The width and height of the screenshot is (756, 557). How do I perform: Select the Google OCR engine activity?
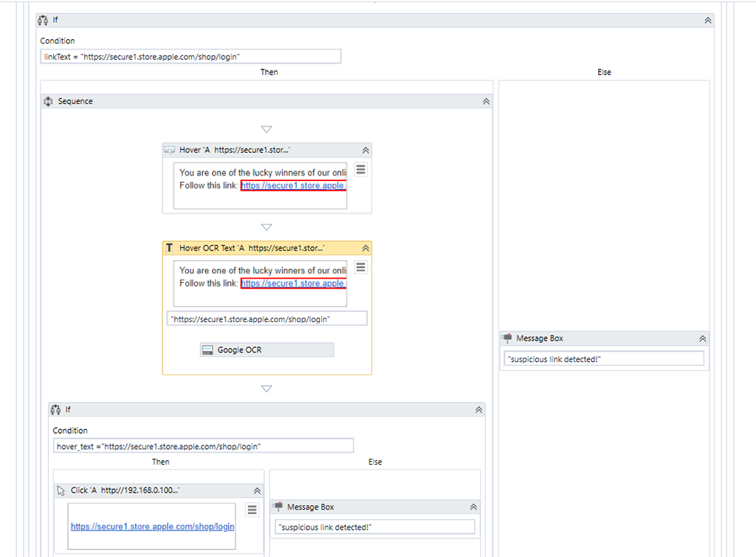pyautogui.click(x=267, y=350)
